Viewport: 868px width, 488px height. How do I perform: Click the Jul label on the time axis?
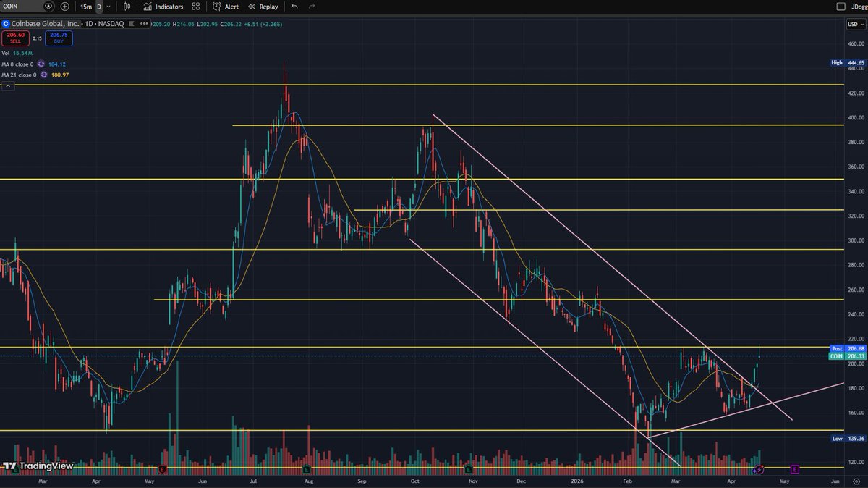254,480
